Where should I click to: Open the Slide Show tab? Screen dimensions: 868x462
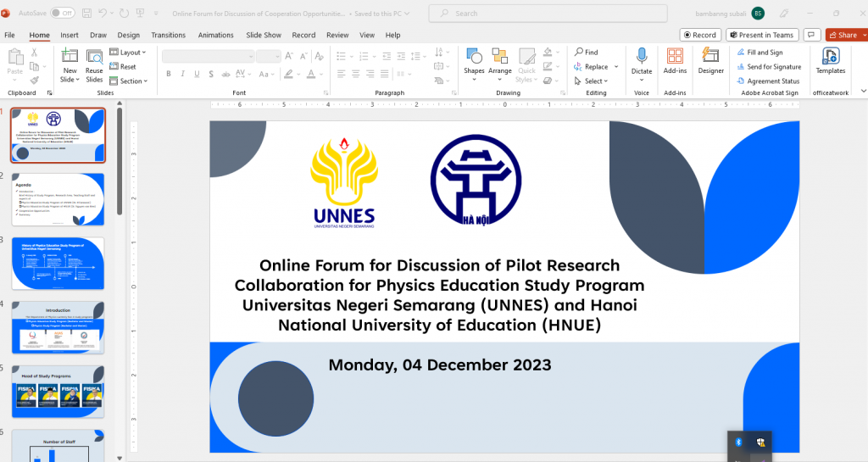[264, 35]
